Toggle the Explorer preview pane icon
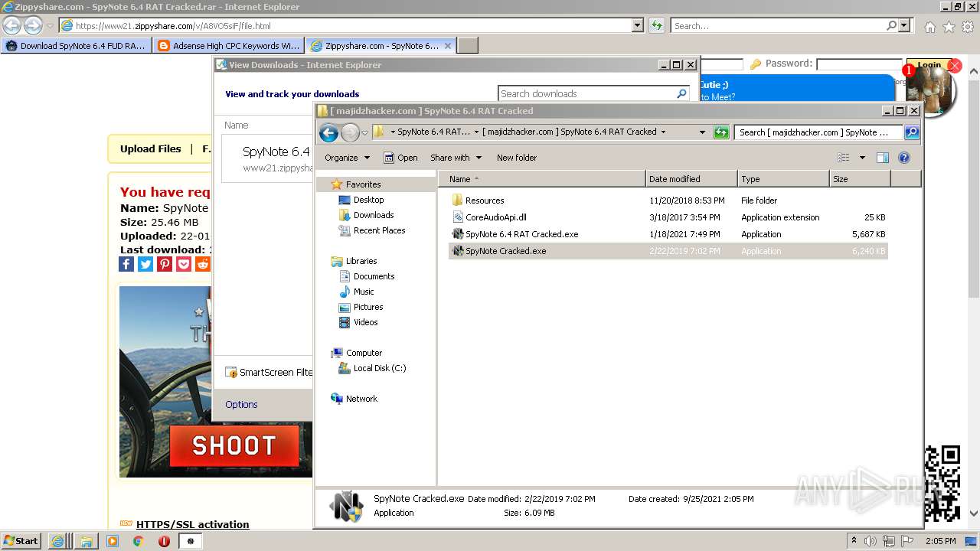 point(882,158)
